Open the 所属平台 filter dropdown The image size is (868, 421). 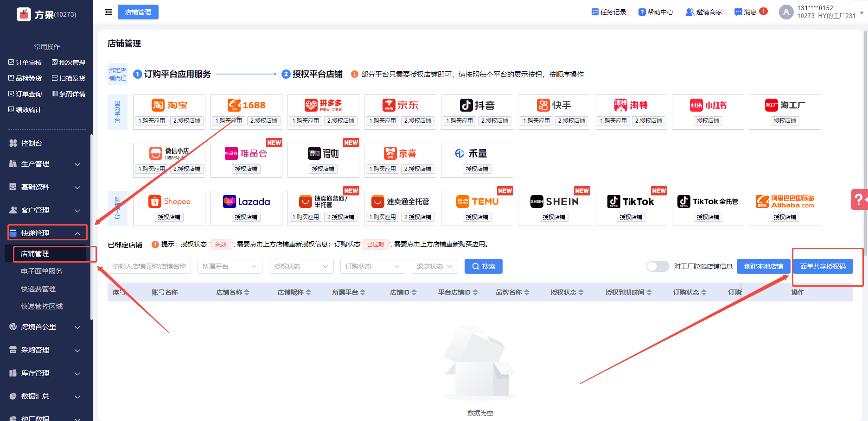230,266
